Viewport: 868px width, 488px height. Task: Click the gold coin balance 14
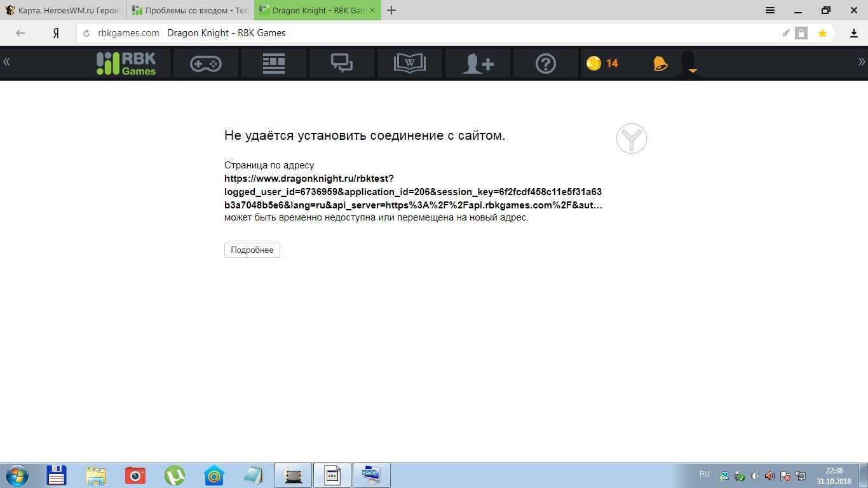pos(602,63)
